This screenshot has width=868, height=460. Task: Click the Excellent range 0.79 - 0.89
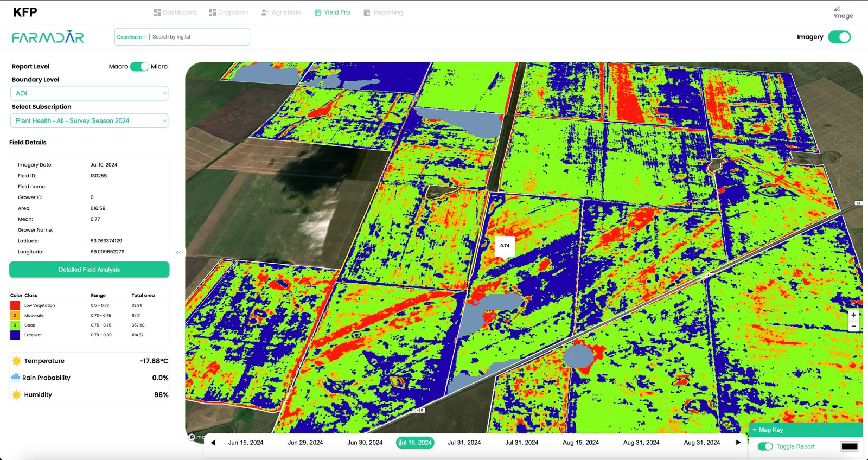(x=101, y=335)
